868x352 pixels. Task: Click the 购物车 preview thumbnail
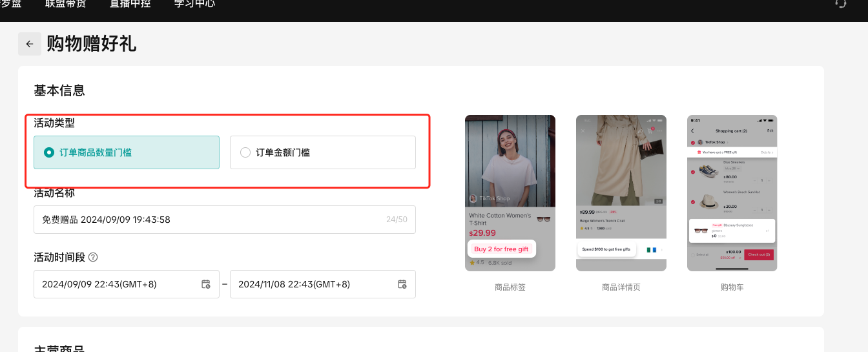click(x=732, y=192)
